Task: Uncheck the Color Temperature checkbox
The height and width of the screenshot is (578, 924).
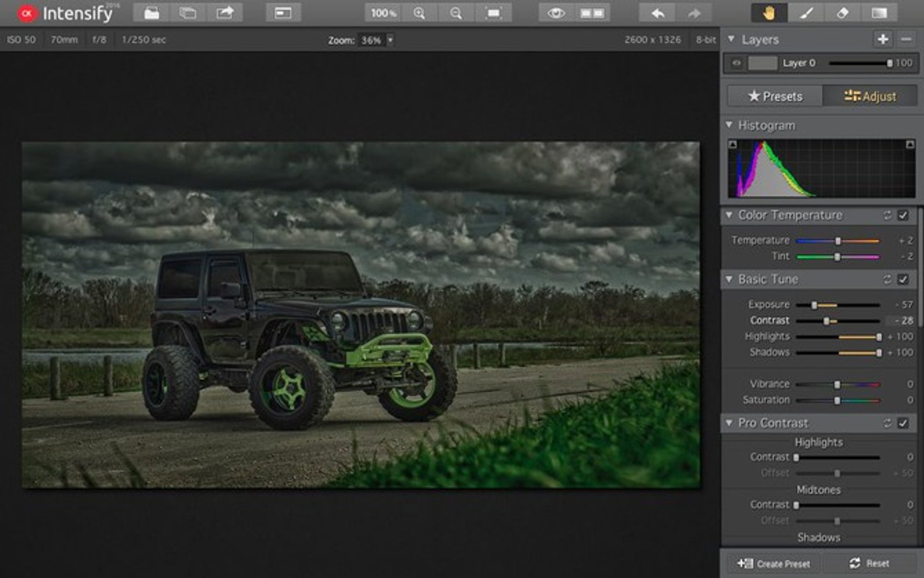Action: pos(903,215)
